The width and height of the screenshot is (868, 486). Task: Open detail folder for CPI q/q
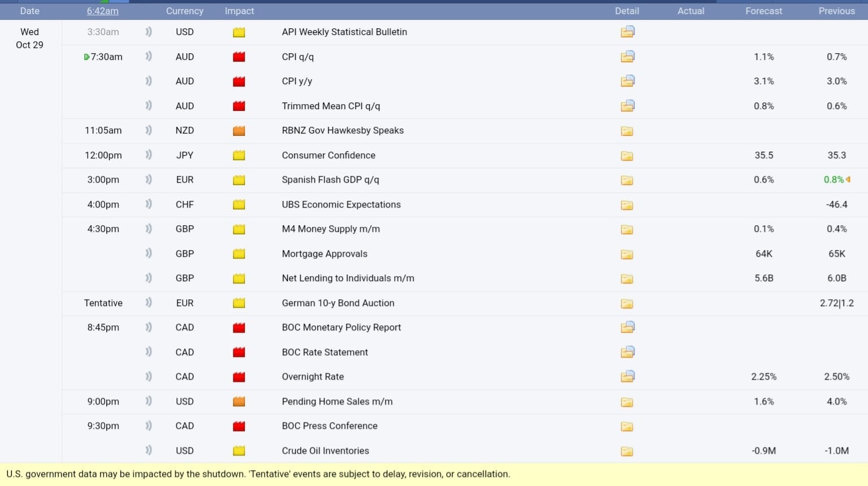627,57
